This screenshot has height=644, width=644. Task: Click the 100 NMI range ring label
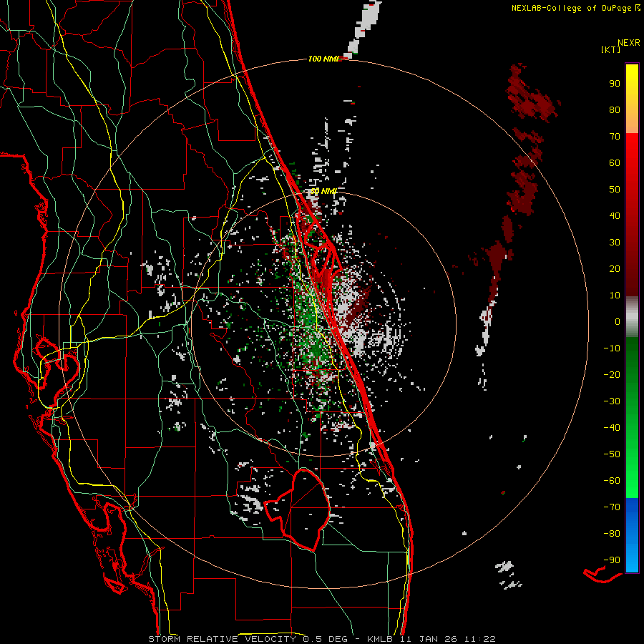point(323,59)
